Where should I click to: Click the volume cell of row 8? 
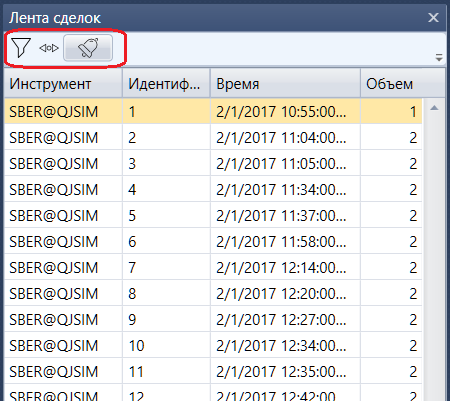391,293
